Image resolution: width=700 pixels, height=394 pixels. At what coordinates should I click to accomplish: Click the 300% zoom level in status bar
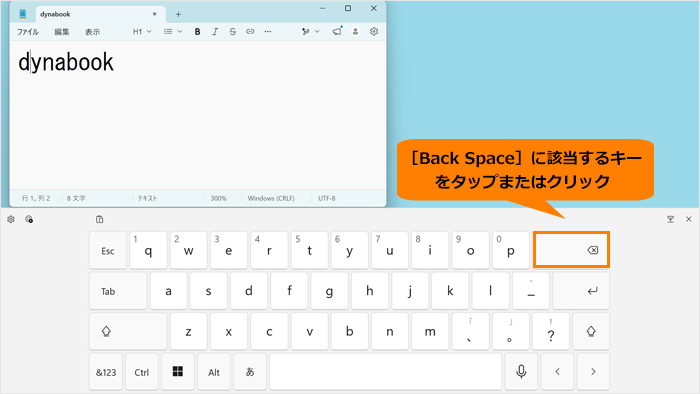tap(219, 198)
